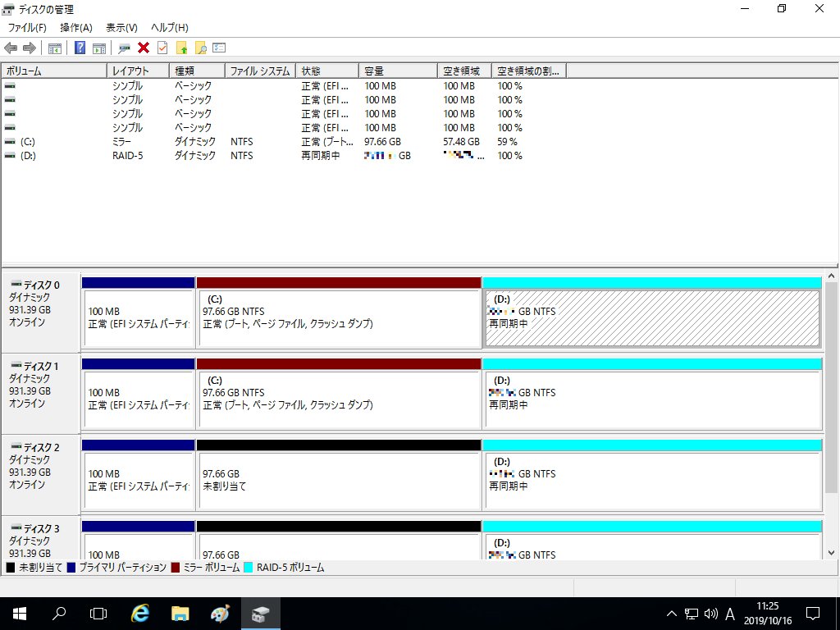840x630 pixels.
Task: Click the folder-with-magnifier toolbar icon
Action: tap(200, 48)
